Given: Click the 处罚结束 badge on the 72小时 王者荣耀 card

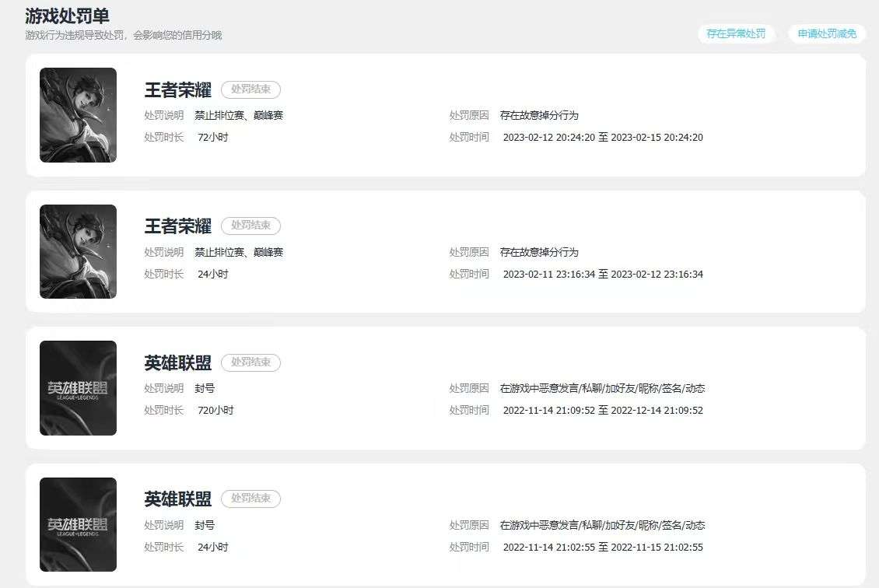Looking at the screenshot, I should [250, 89].
